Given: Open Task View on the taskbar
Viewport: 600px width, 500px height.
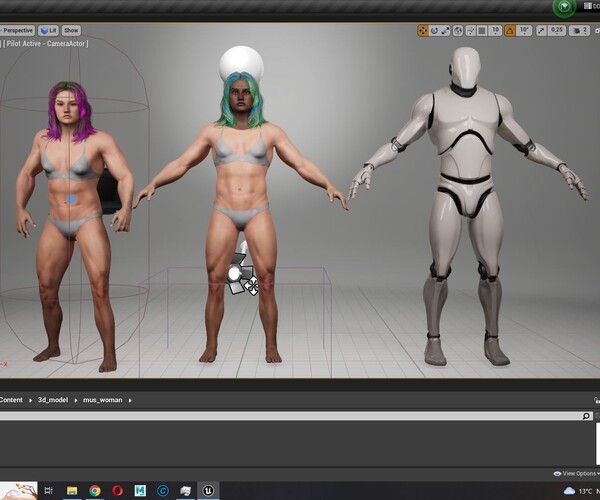Looking at the screenshot, I should pyautogui.click(x=48, y=490).
